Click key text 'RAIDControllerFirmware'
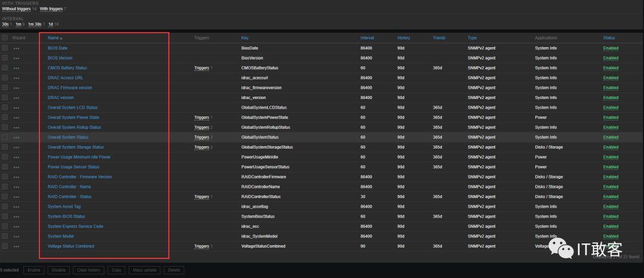644x278 pixels. tap(264, 177)
